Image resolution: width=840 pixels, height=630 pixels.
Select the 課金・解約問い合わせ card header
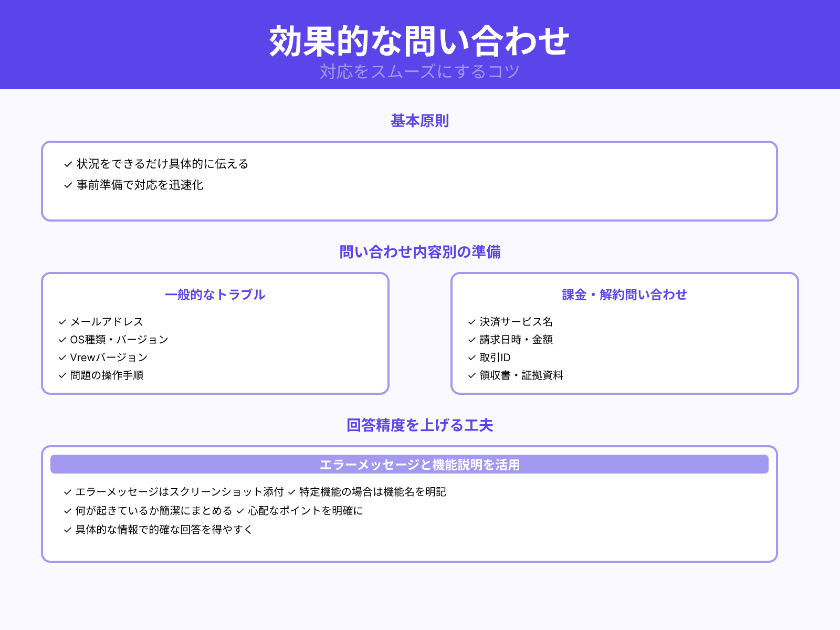[625, 295]
